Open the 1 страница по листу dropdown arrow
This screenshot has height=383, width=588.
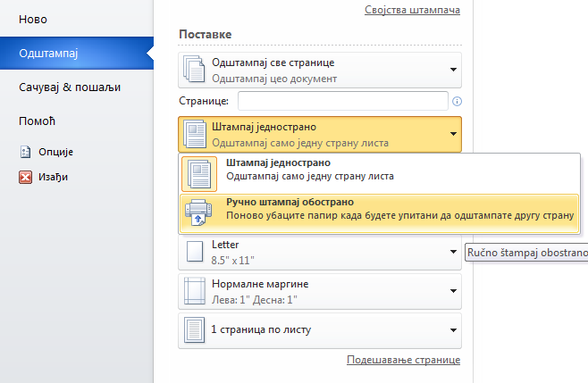tap(453, 330)
